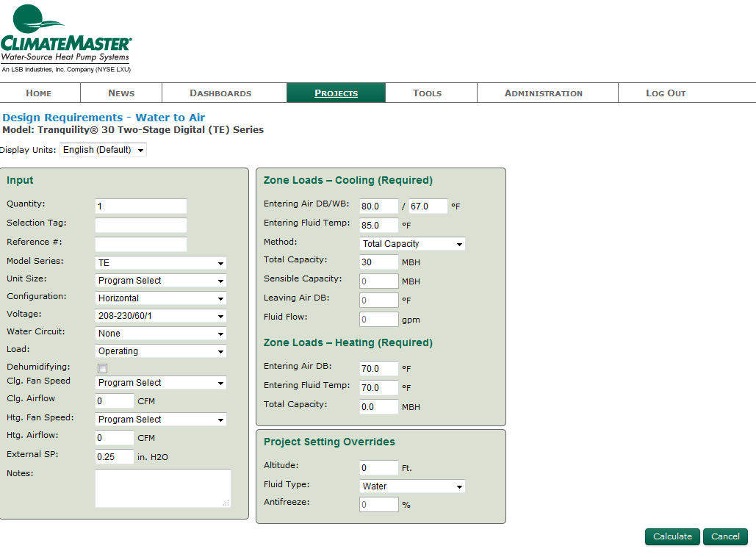Click the Notes resize grip

[x=226, y=503]
